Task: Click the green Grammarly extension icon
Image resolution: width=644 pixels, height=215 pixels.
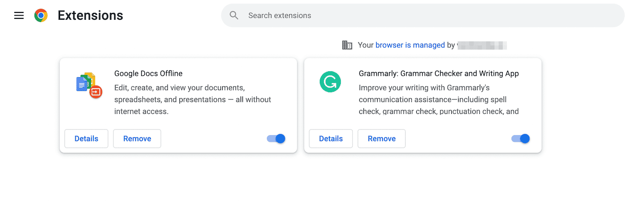Action: [330, 83]
